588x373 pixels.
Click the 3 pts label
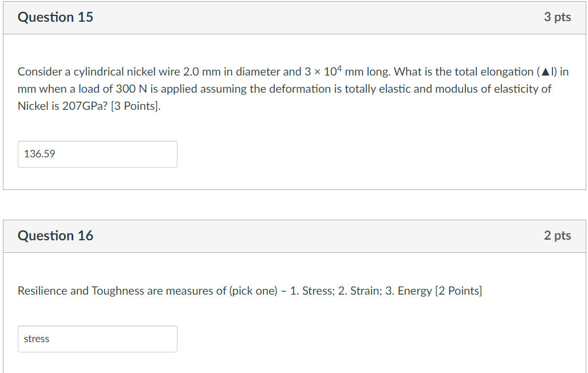(x=557, y=17)
